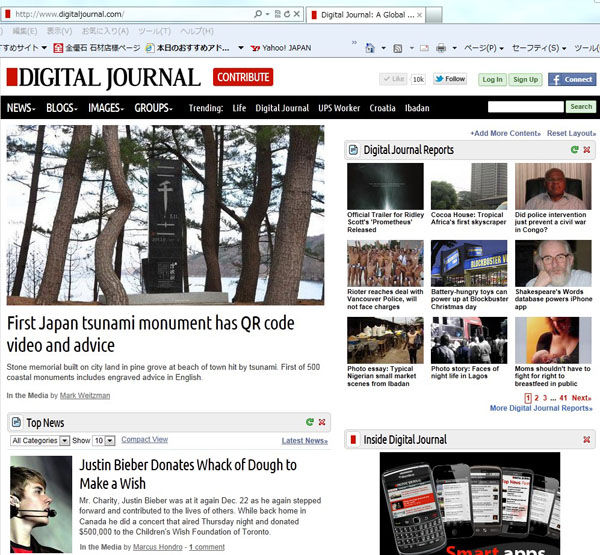
Task: Open the GROUPS navigation menu
Action: point(153,108)
